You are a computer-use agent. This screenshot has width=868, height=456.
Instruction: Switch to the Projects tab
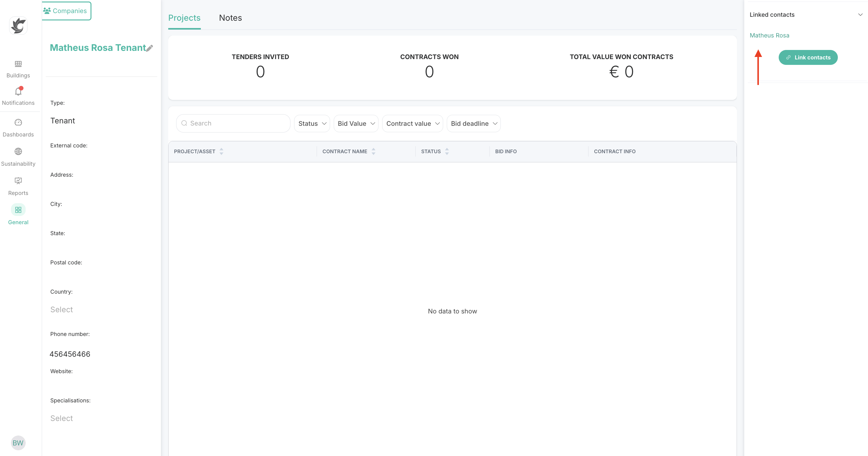(184, 18)
